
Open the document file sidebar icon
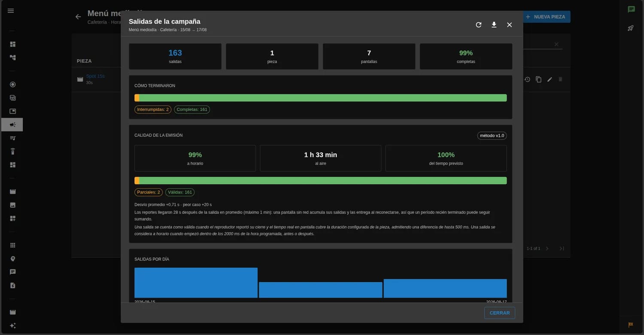click(x=13, y=285)
